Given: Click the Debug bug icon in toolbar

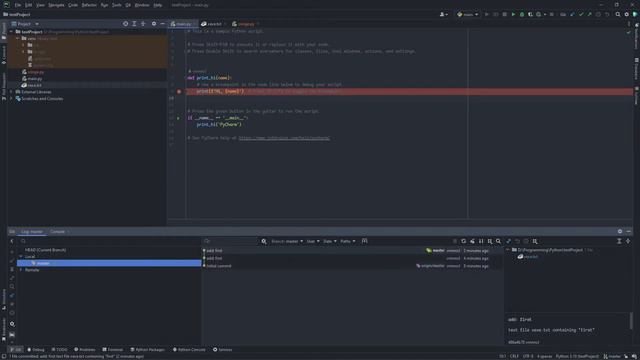Looking at the screenshot, I should pos(522,14).
